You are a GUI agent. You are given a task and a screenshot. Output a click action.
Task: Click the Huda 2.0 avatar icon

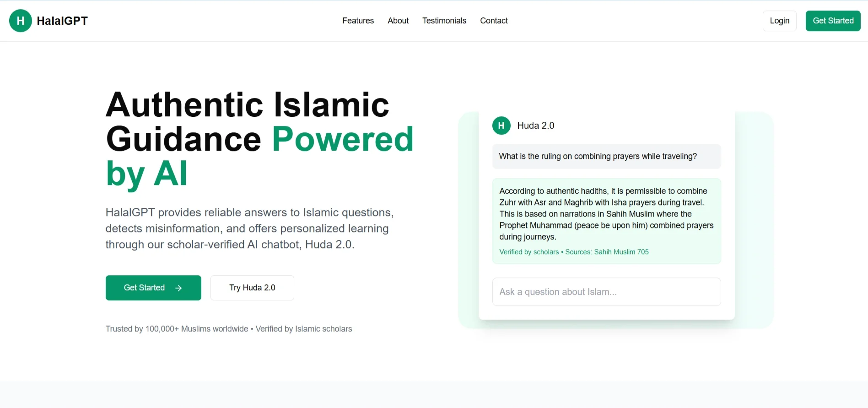[x=501, y=125]
